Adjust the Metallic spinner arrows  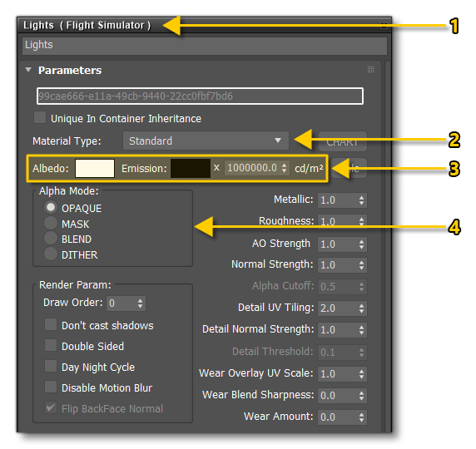coord(361,200)
